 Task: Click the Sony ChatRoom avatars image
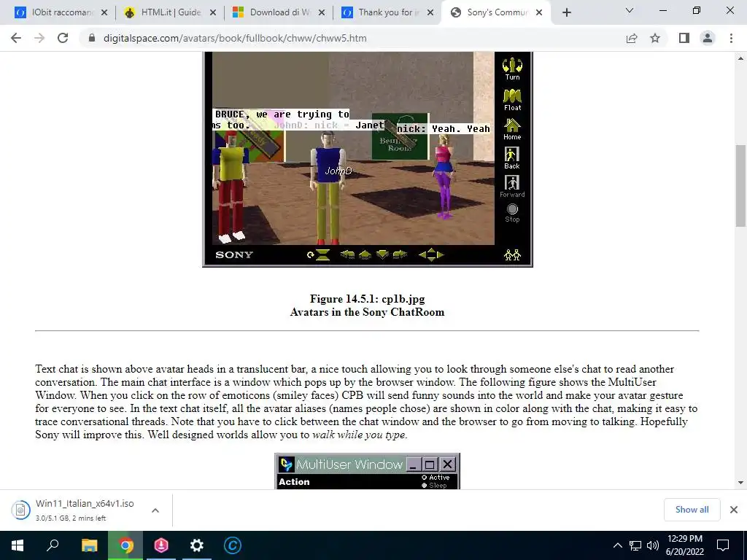click(x=368, y=160)
